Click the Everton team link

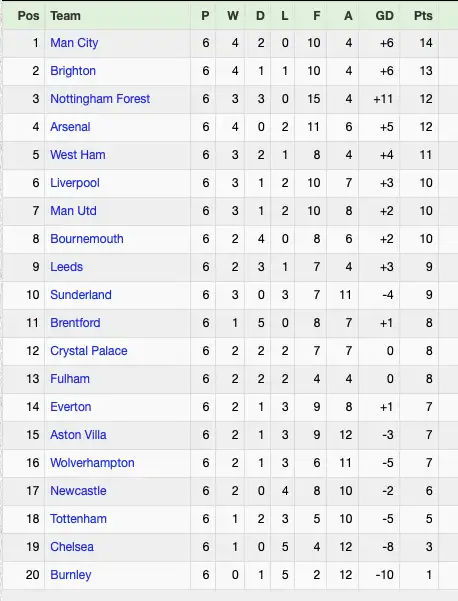click(x=71, y=406)
